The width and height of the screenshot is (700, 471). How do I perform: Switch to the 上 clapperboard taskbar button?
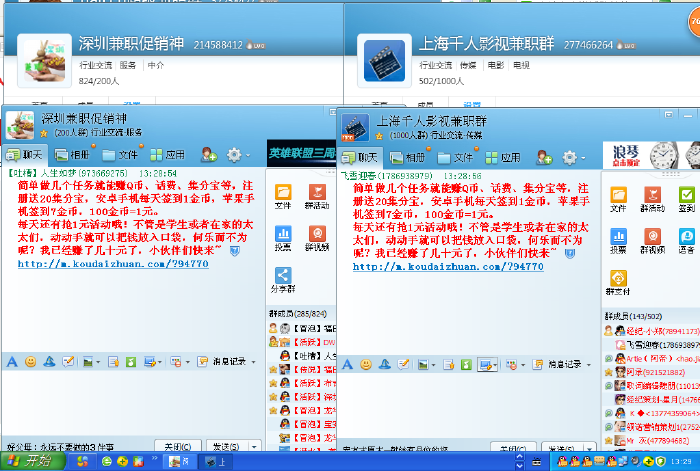[215, 462]
